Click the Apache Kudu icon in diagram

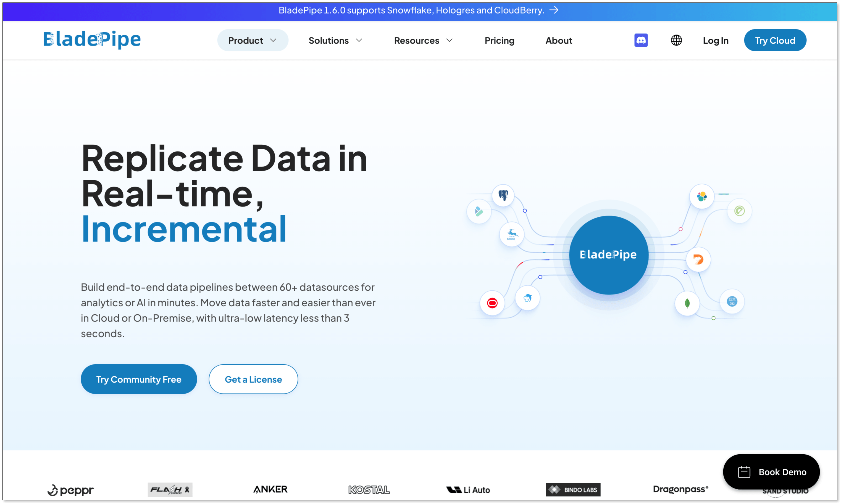coord(512,234)
